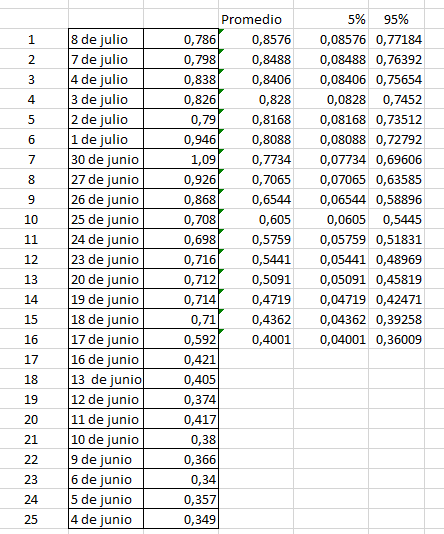444x534 pixels.
Task: Select the cell containing 8 de julio
Action: 106,39
